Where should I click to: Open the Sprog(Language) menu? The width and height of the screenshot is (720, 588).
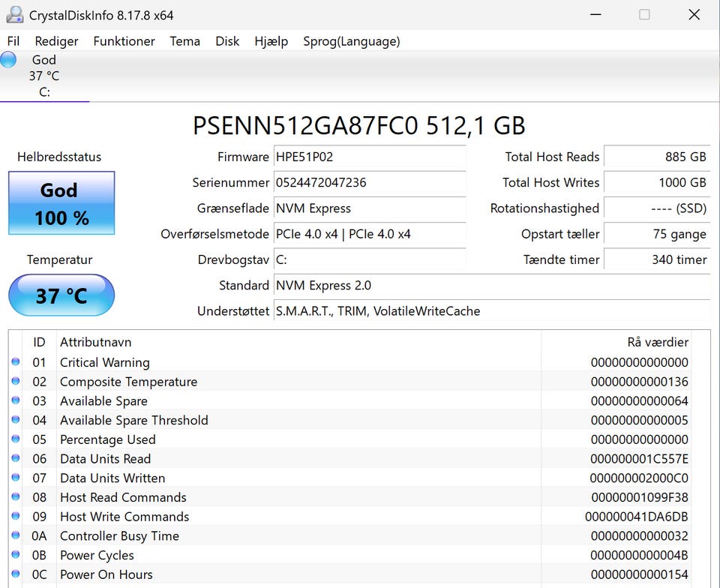351,41
